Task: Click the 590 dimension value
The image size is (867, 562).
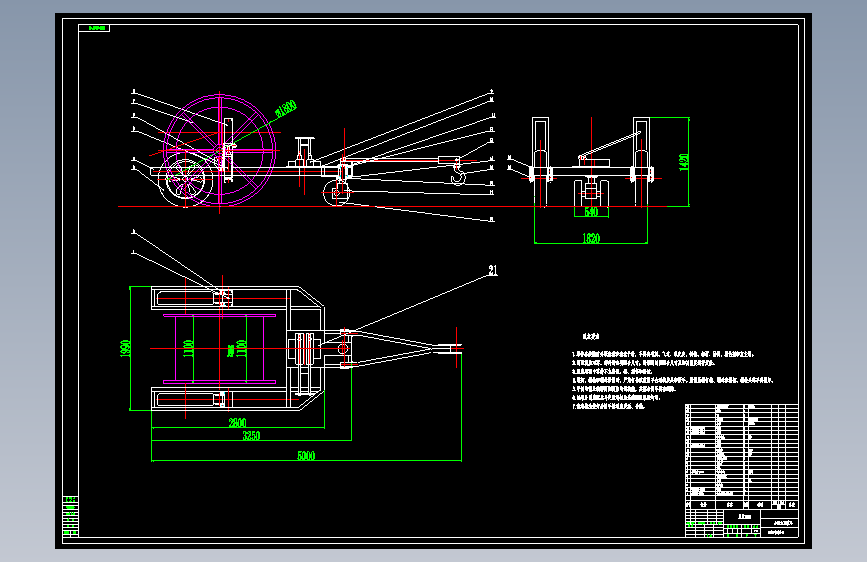Action: tap(591, 212)
